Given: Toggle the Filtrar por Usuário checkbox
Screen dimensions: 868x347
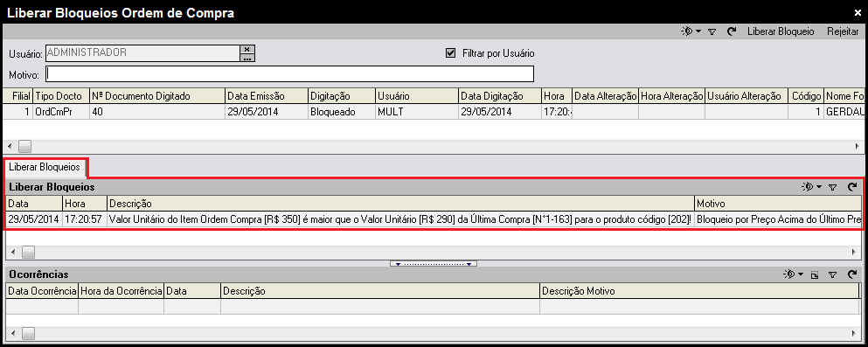Looking at the screenshot, I should pyautogui.click(x=450, y=53).
